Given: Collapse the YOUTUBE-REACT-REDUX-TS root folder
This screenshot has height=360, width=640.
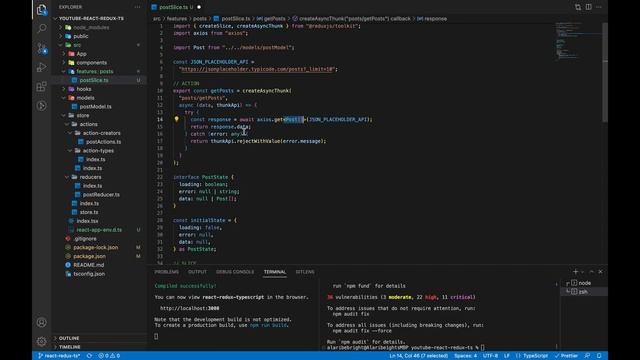Looking at the screenshot, I should tap(91, 18).
